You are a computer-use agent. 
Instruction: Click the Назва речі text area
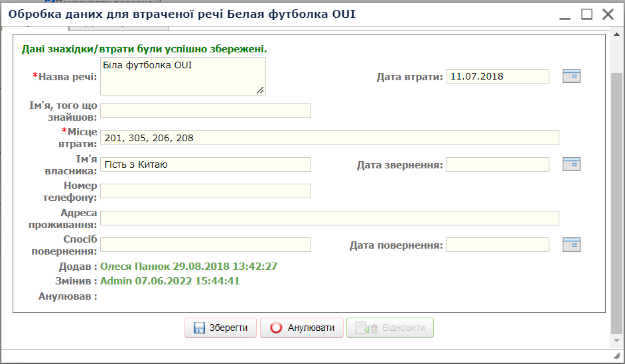coord(182,76)
